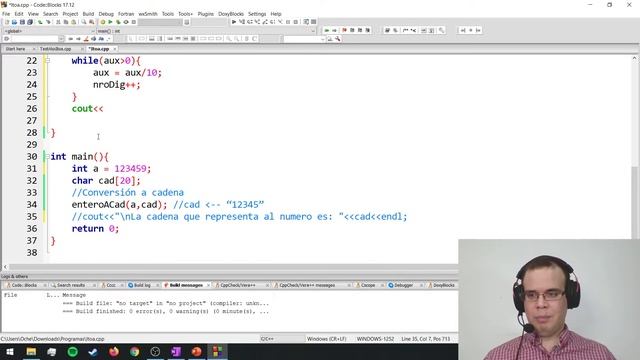Click the Replace toolbar icon
This screenshot has height=360, width=640.
click(x=91, y=22)
